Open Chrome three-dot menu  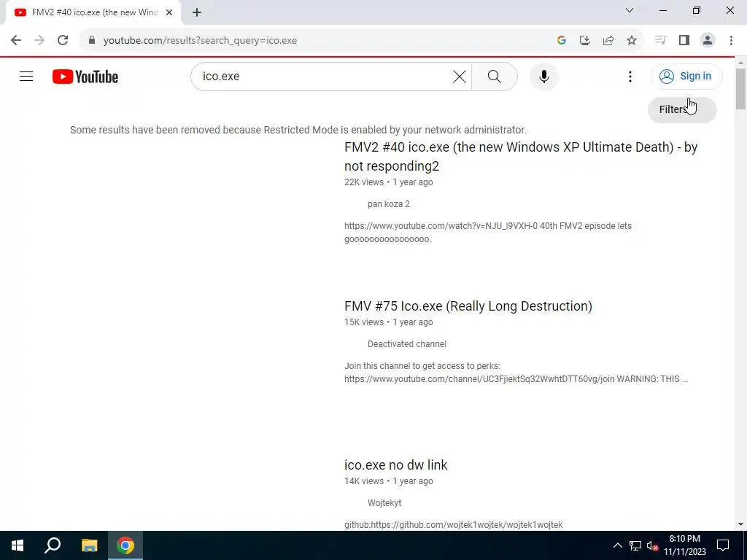pyautogui.click(x=731, y=41)
